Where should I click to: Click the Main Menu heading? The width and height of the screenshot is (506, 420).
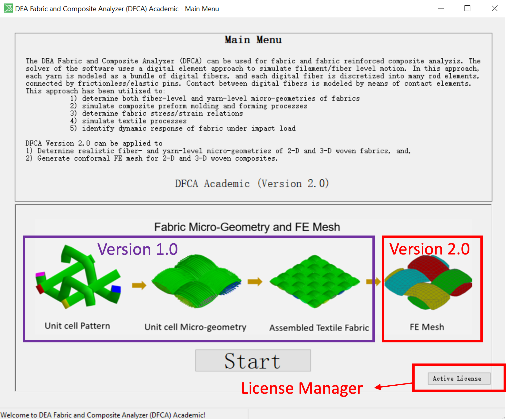pos(253,40)
